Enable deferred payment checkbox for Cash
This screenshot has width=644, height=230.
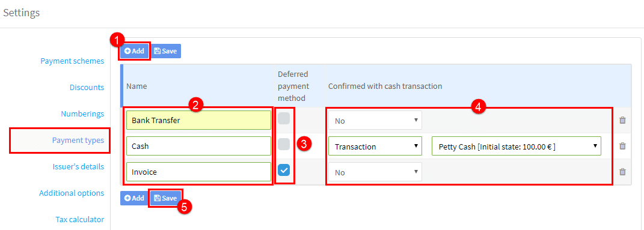click(284, 144)
